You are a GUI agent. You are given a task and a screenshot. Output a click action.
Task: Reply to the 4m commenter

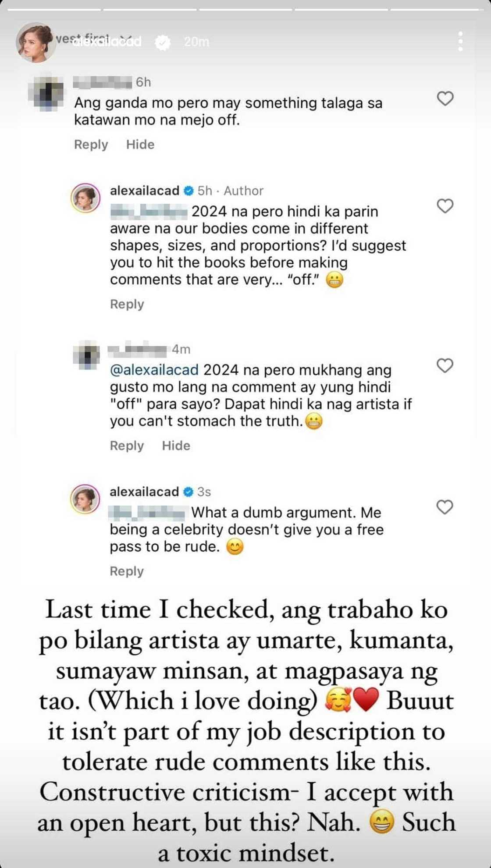pos(127,446)
